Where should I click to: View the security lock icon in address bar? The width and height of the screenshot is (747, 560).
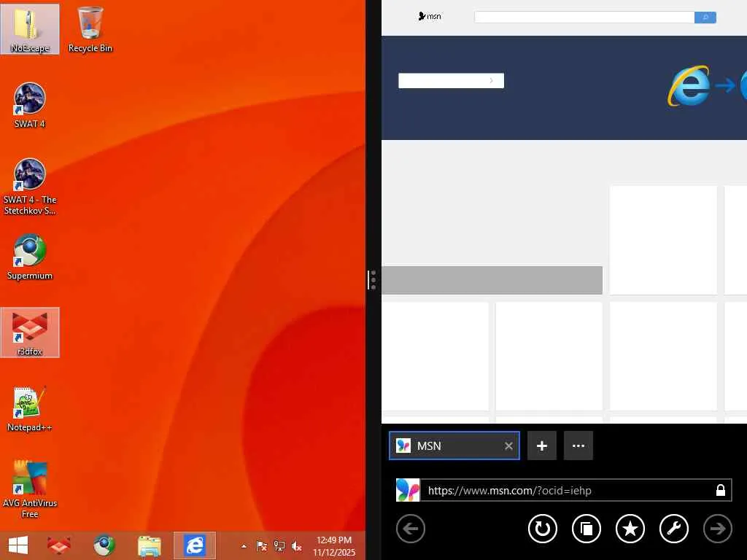720,490
